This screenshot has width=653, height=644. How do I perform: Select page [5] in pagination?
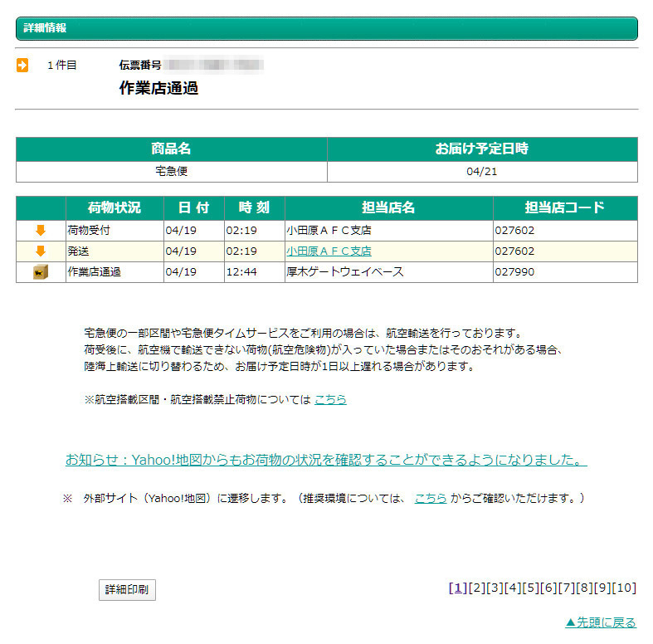[x=530, y=588]
